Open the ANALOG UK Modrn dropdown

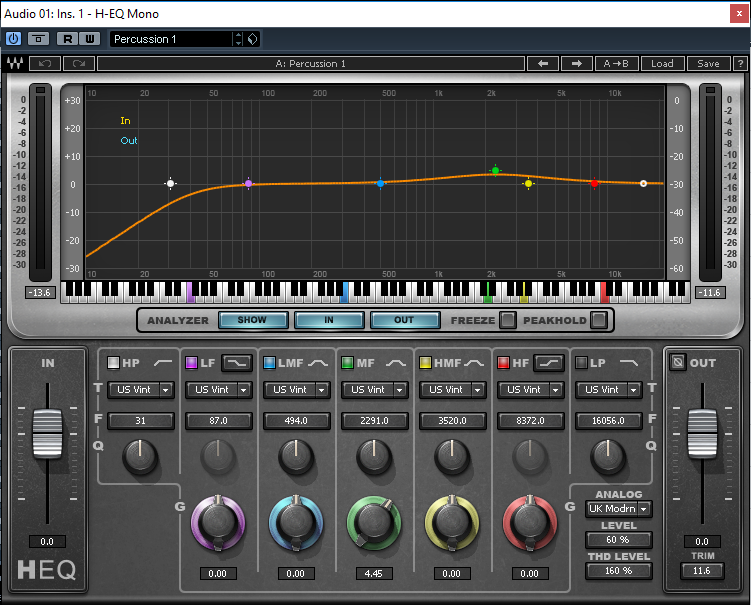coord(618,509)
